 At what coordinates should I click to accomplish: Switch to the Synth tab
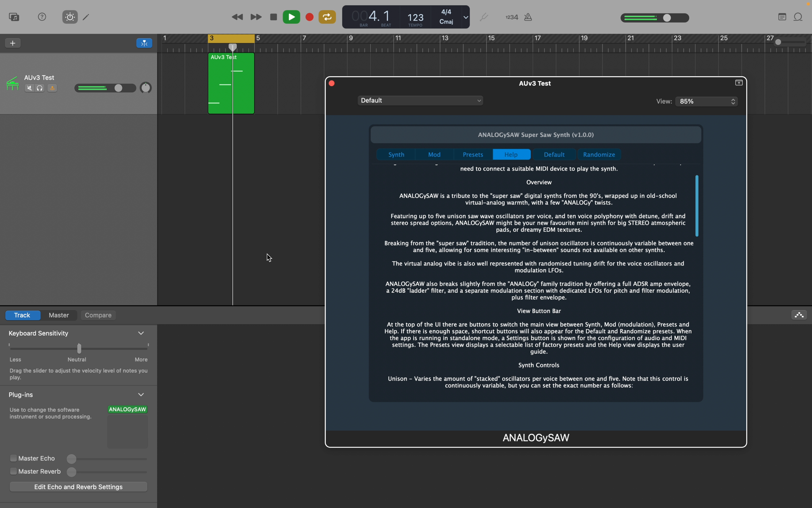pos(396,155)
